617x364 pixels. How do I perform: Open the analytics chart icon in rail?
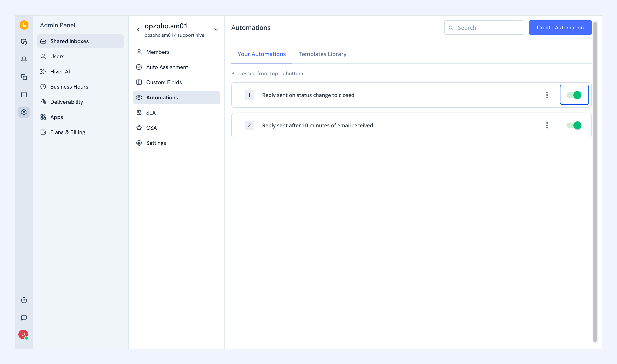pyautogui.click(x=24, y=95)
